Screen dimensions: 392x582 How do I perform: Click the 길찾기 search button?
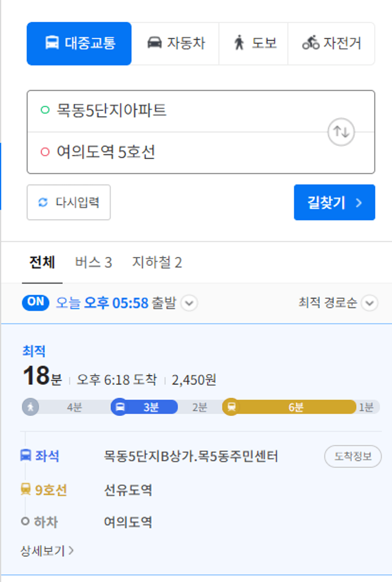[335, 202]
